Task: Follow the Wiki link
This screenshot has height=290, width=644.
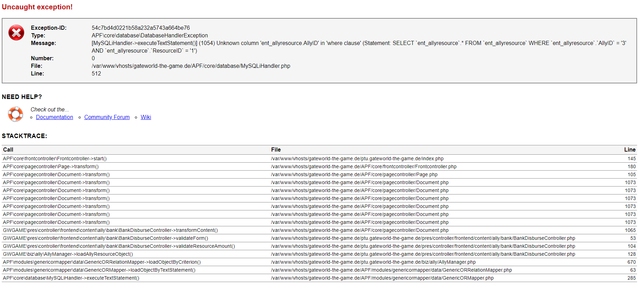Action: point(146,117)
